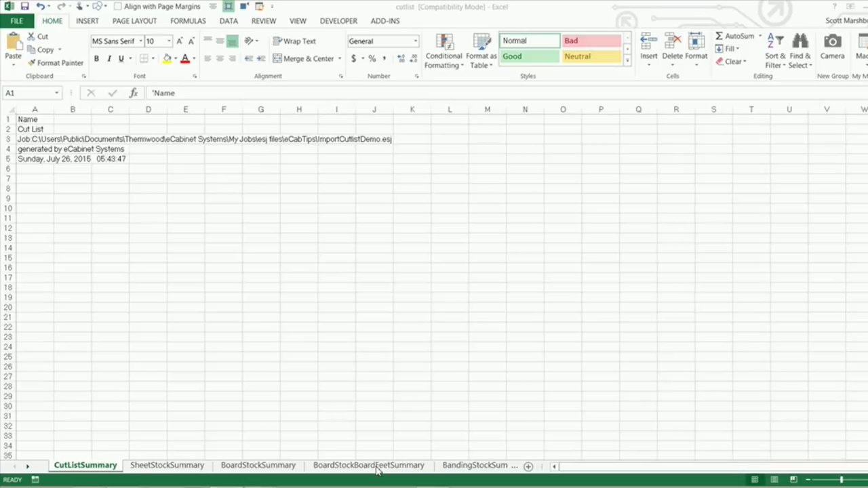Image resolution: width=868 pixels, height=488 pixels.
Task: Undo the last action
Action: (41, 6)
